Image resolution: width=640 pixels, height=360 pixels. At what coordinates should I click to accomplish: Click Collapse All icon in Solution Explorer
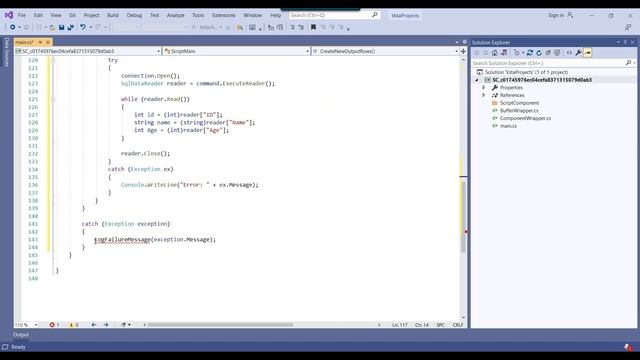click(x=548, y=53)
